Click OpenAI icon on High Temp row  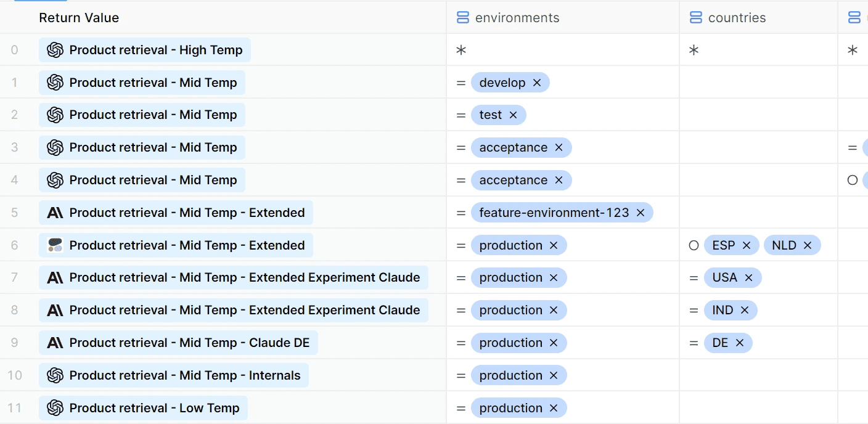click(x=55, y=50)
